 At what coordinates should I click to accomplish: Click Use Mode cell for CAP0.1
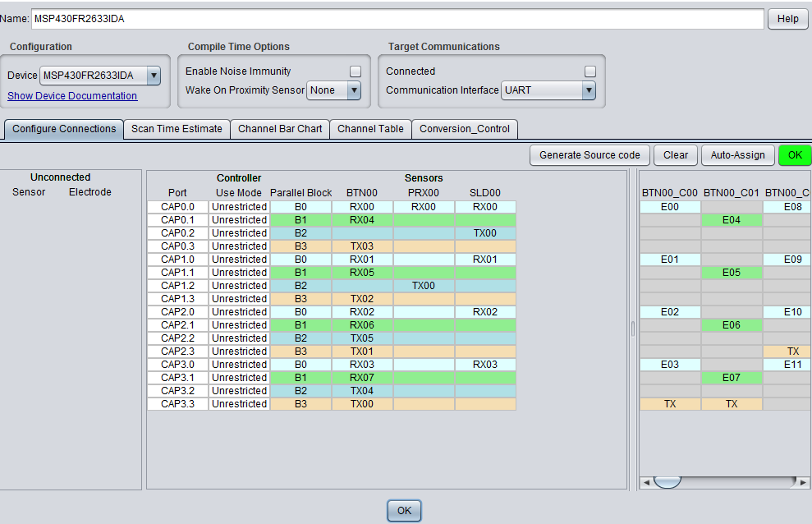pyautogui.click(x=239, y=220)
